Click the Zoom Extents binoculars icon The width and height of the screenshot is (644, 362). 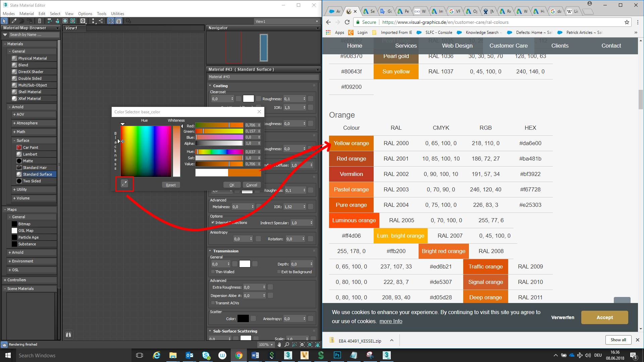click(68, 335)
